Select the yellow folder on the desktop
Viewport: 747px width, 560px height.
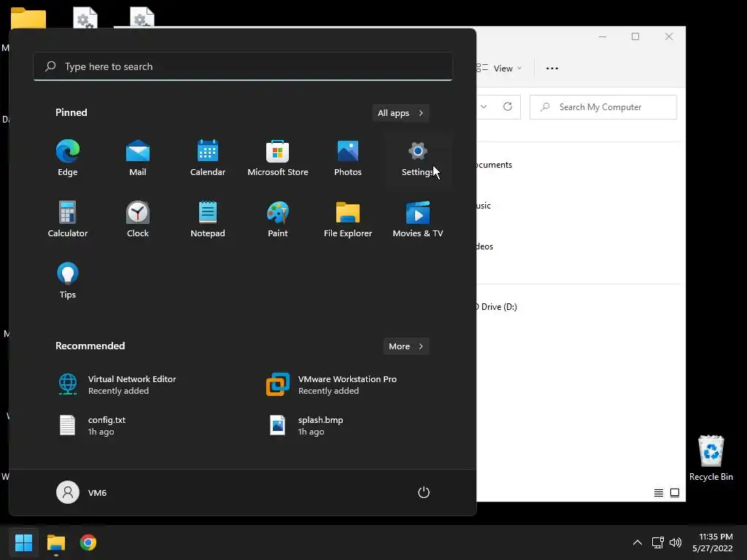pyautogui.click(x=28, y=17)
